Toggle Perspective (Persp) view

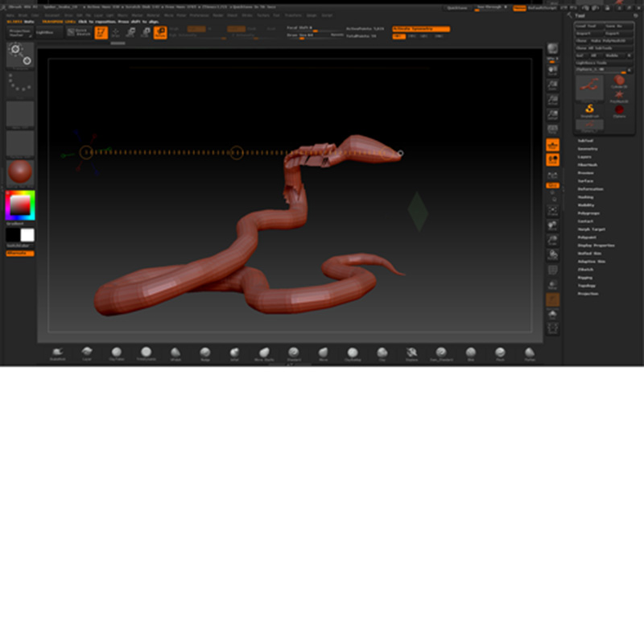(553, 130)
